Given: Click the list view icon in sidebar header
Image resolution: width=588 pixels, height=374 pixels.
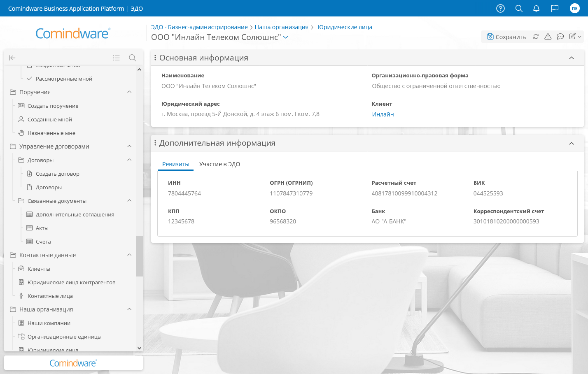Looking at the screenshot, I should click(117, 58).
